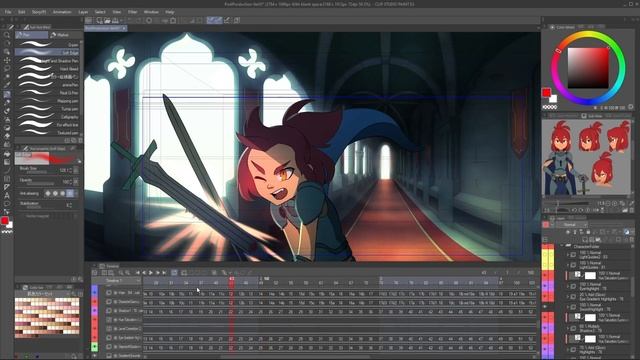This screenshot has height=360, width=640.
Task: Switch to the Marker sub tool tab
Action: pos(64,35)
